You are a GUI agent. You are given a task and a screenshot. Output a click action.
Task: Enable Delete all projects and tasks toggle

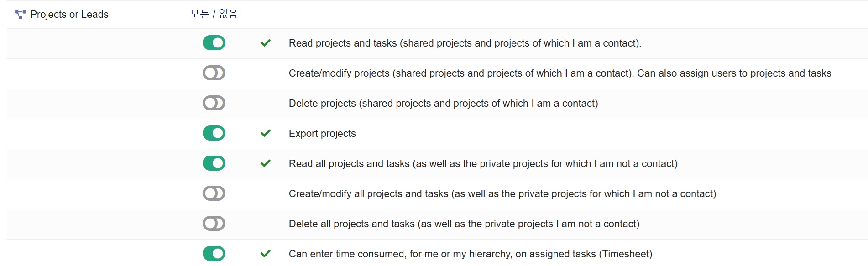pos(214,224)
